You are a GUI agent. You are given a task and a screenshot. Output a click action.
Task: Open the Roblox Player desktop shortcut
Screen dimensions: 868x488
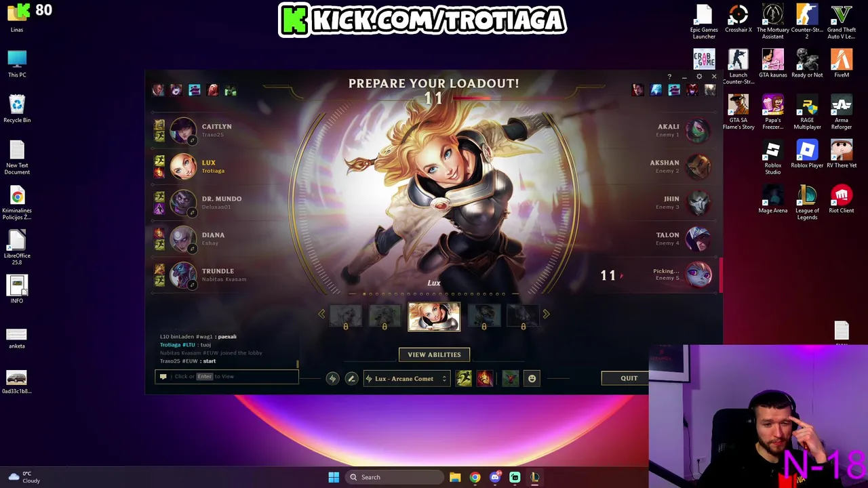807,154
